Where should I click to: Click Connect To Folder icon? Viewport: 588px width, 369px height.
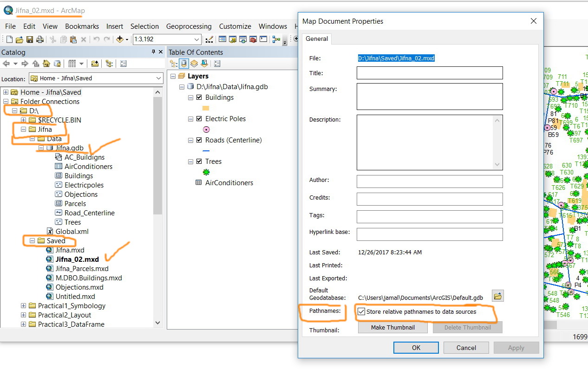click(95, 64)
